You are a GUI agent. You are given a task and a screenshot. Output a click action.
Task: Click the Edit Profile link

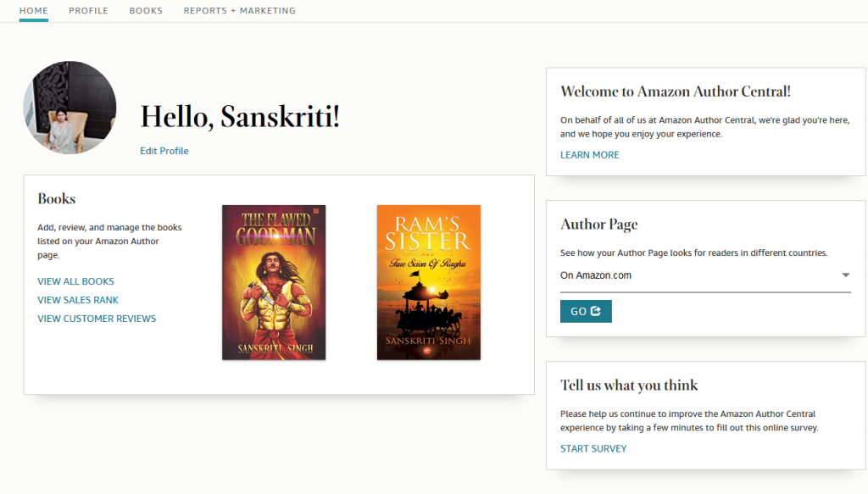(164, 151)
